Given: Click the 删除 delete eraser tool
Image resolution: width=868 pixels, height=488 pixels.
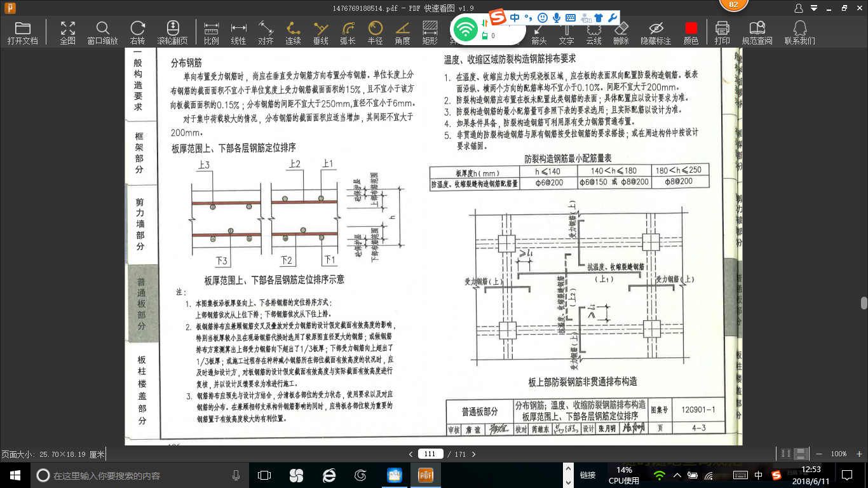Looking at the screenshot, I should coord(621,33).
